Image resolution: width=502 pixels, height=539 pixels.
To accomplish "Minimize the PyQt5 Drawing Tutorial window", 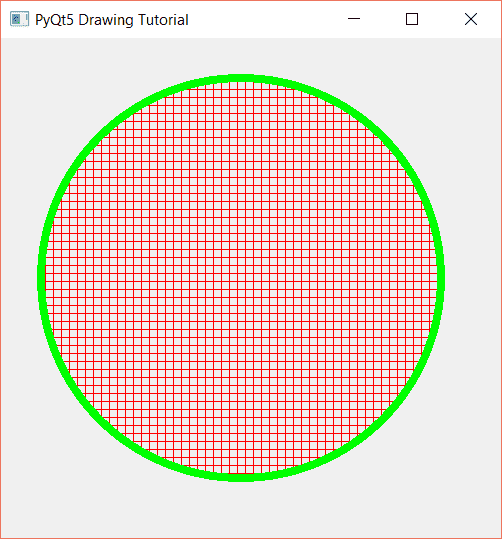I will (x=354, y=19).
